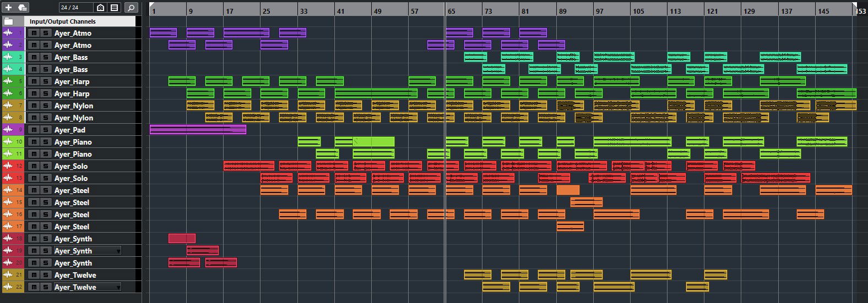This screenshot has width=868, height=303.
Task: Click the audio waveform icon of track 14
Action: (8, 190)
